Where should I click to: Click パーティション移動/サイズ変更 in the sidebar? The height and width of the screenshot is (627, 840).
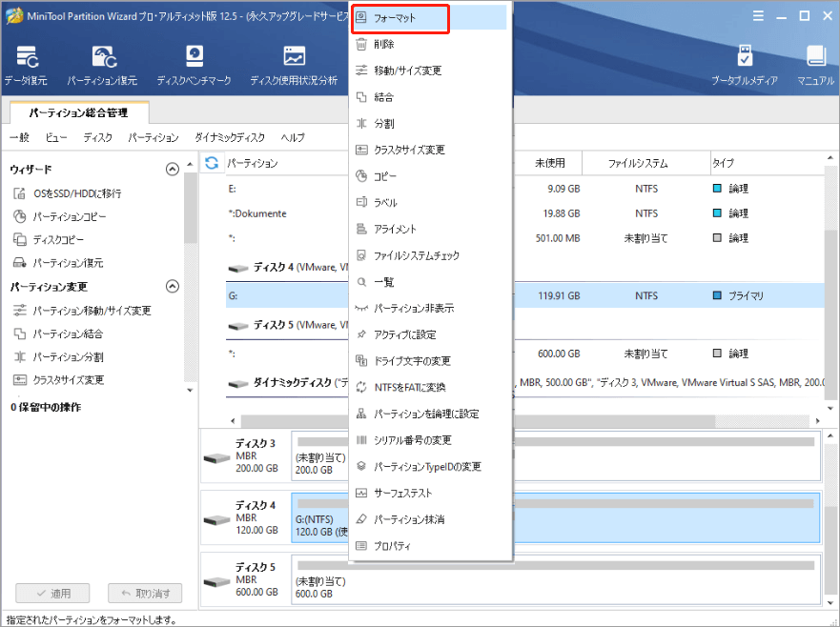(82, 310)
